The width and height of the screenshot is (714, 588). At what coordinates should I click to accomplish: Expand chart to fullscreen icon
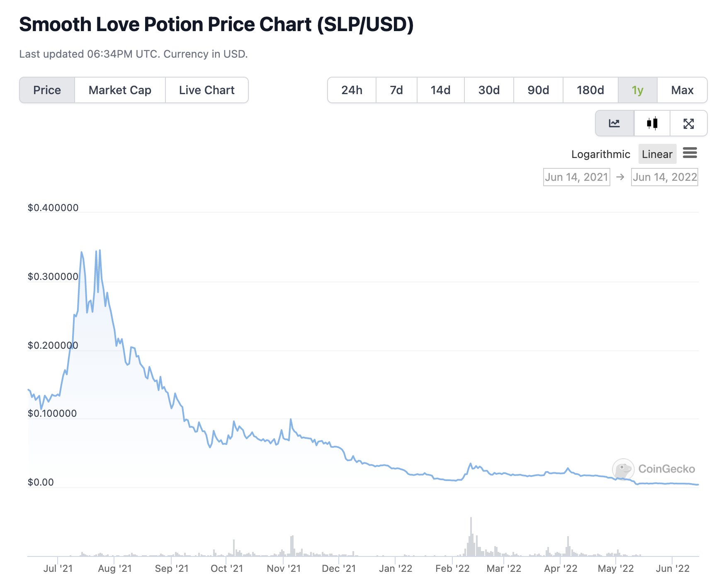coord(689,123)
